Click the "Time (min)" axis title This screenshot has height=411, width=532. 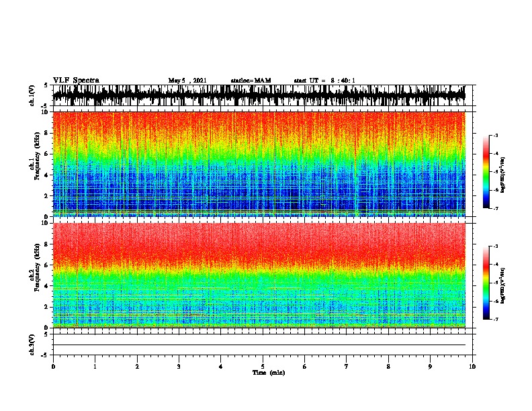(269, 373)
